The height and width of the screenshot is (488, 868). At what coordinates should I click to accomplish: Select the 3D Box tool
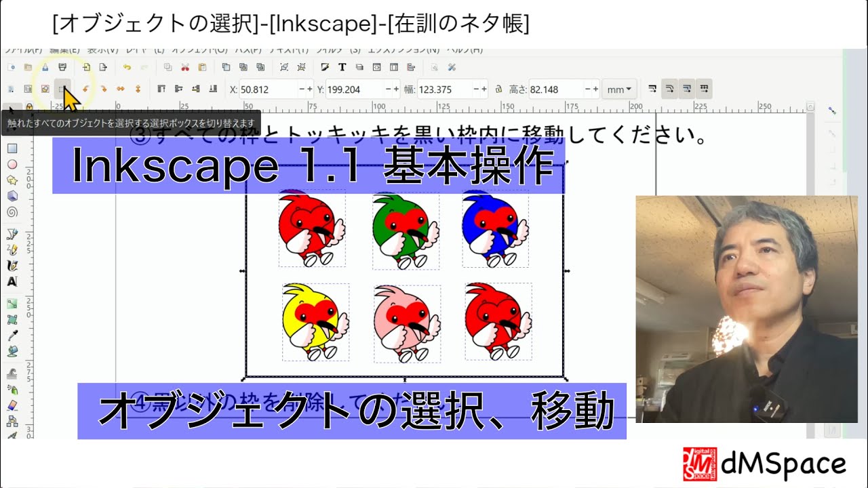coord(12,196)
